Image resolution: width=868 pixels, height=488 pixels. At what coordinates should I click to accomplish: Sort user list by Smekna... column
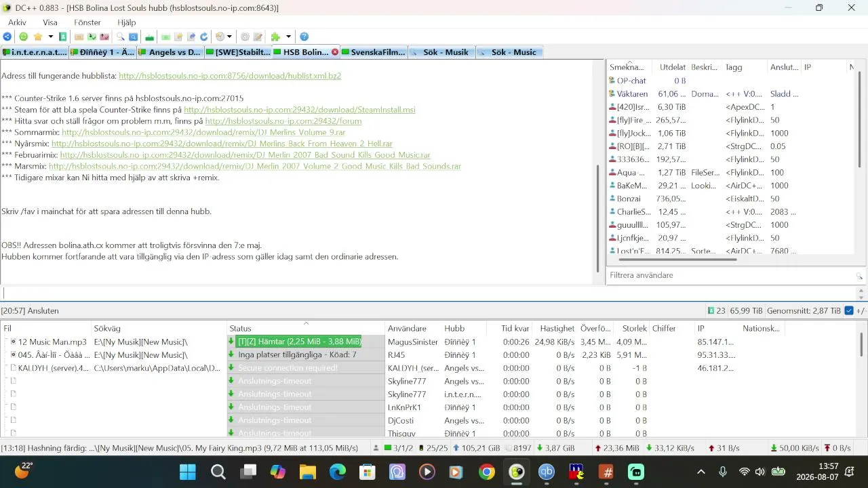(x=629, y=67)
